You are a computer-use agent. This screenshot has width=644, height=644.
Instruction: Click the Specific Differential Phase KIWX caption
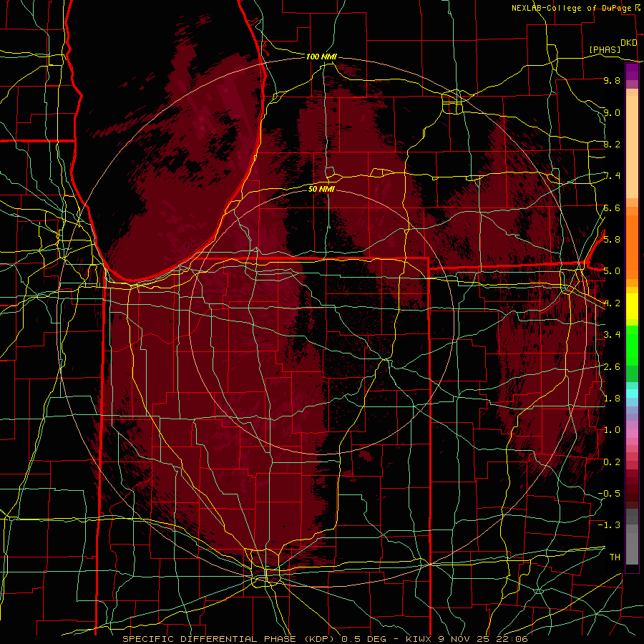326,639
